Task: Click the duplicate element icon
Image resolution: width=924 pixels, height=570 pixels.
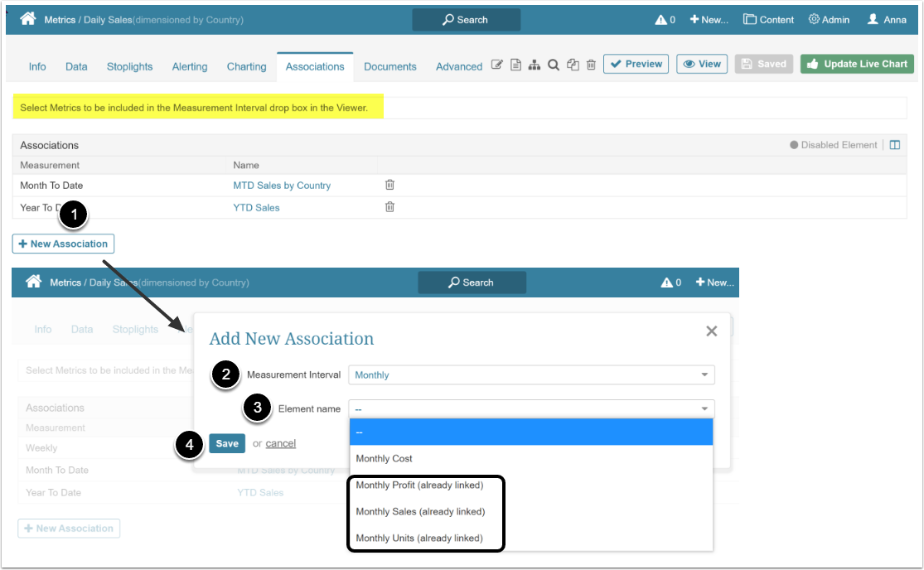Action: pyautogui.click(x=573, y=66)
